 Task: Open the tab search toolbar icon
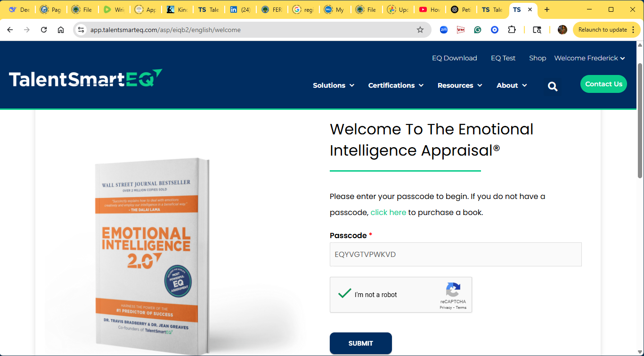537,30
